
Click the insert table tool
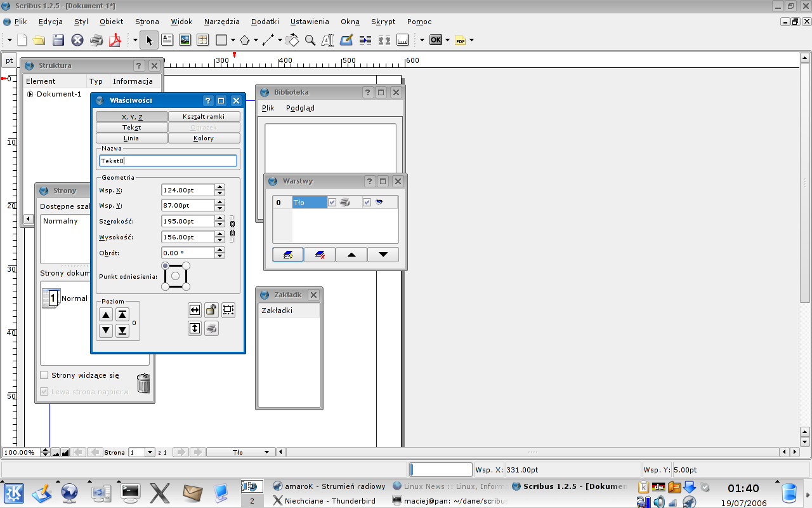point(203,40)
